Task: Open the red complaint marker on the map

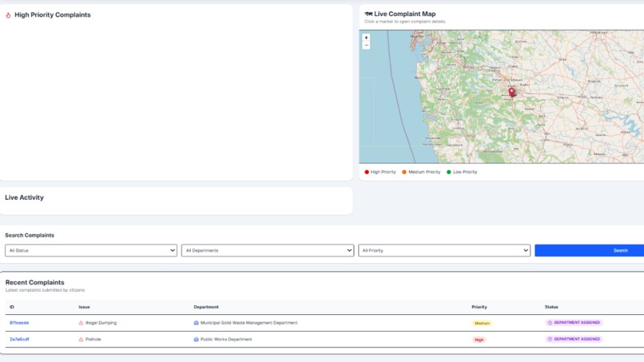Action: pos(511,92)
